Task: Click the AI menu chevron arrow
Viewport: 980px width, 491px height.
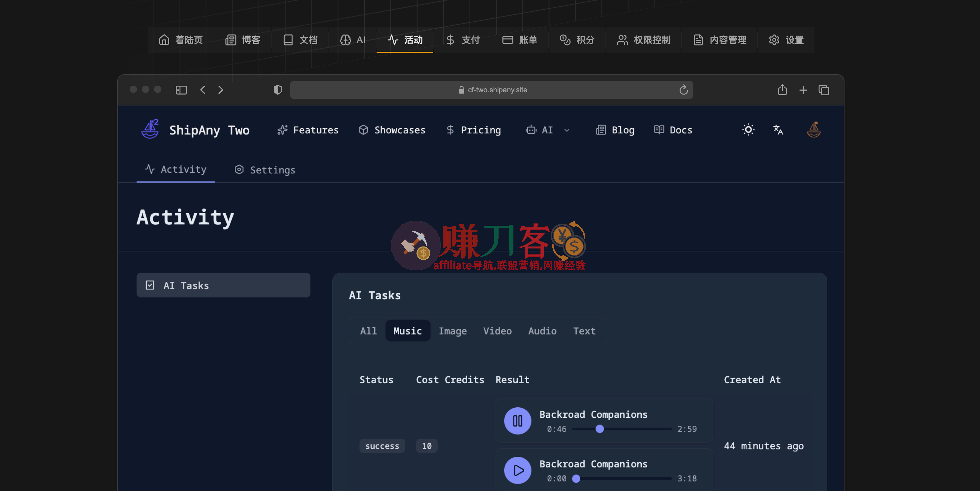Action: coord(567,130)
